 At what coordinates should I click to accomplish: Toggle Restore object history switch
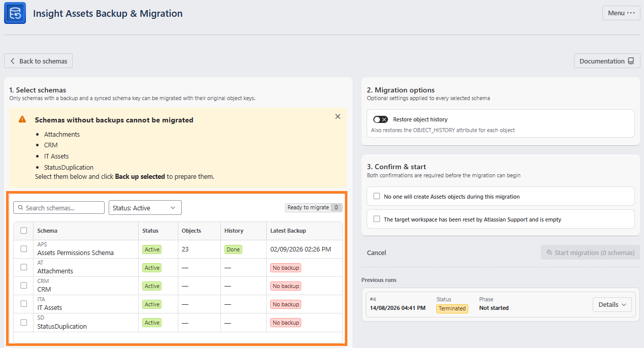click(380, 119)
